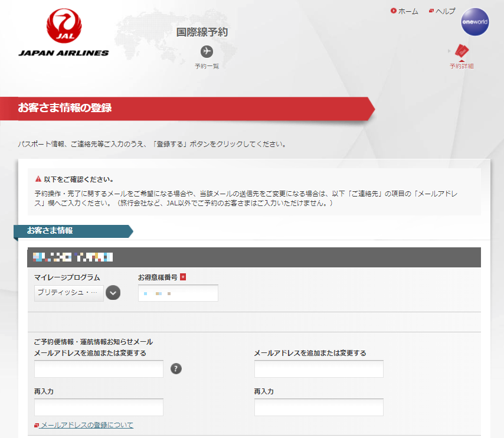
Task: Click the question mark help icon
Action: pos(176,369)
